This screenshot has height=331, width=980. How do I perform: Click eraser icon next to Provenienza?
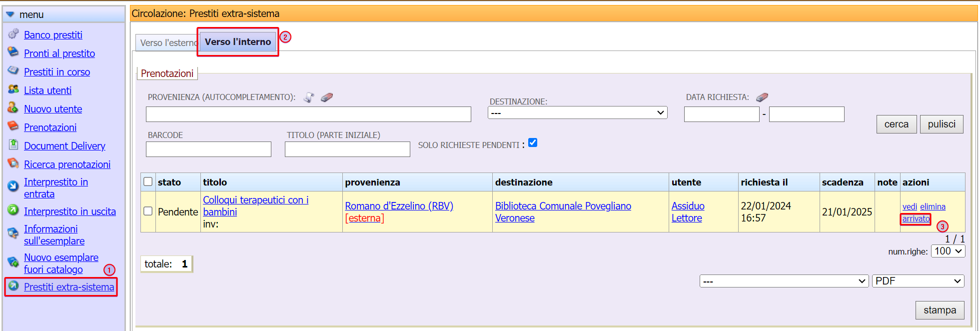coord(327,97)
